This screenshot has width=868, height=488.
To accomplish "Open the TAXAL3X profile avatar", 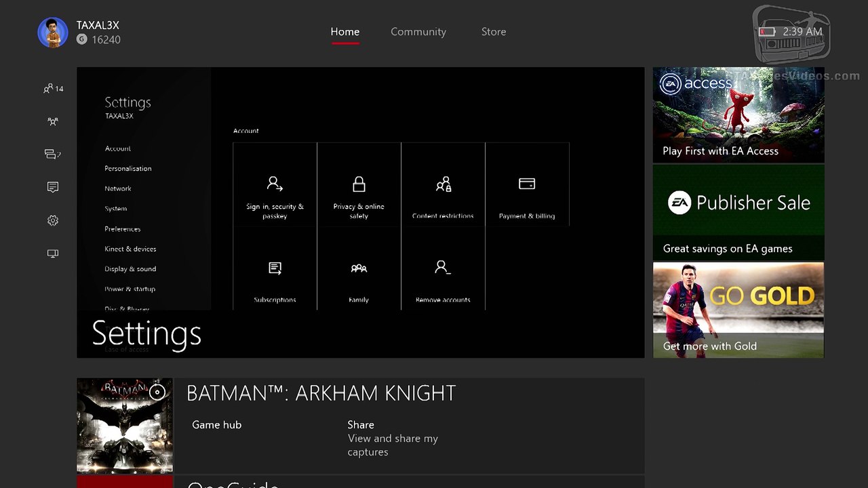I will [x=53, y=33].
